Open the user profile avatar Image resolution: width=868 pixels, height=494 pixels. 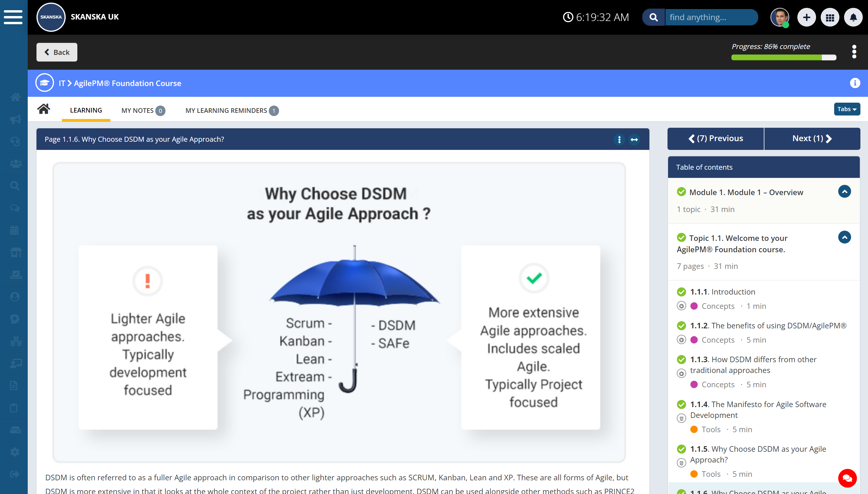tap(779, 17)
